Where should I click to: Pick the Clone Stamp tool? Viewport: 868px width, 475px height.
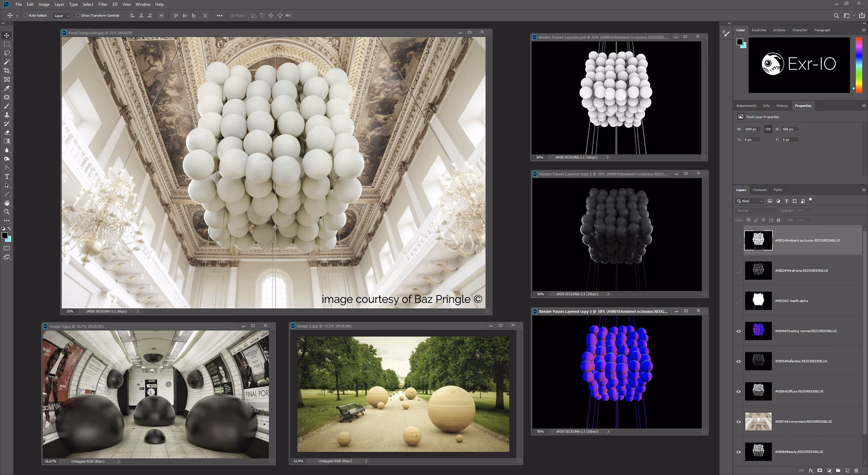coord(7,115)
